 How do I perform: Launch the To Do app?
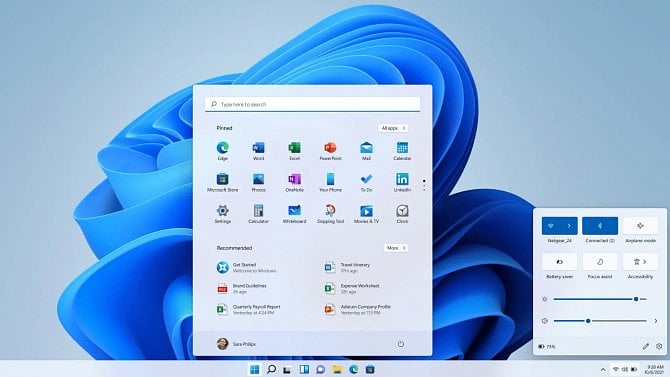pyautogui.click(x=366, y=183)
